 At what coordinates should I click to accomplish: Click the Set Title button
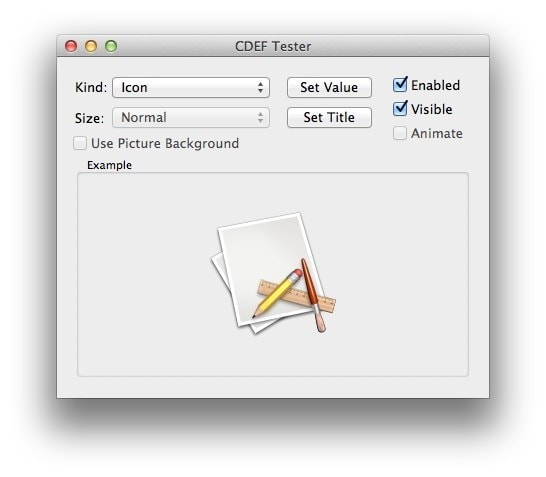click(x=329, y=118)
